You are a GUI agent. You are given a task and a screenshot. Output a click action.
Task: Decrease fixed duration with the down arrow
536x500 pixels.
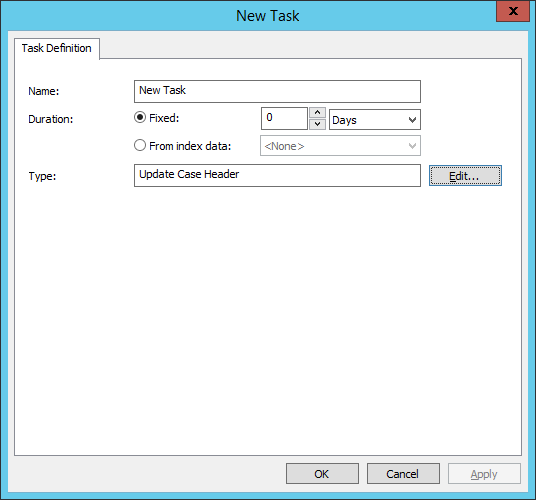point(317,124)
